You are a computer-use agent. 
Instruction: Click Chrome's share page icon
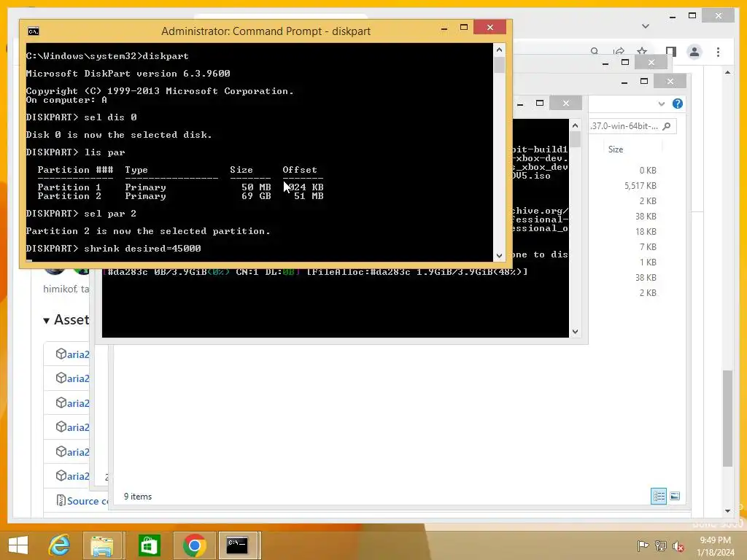tap(619, 52)
